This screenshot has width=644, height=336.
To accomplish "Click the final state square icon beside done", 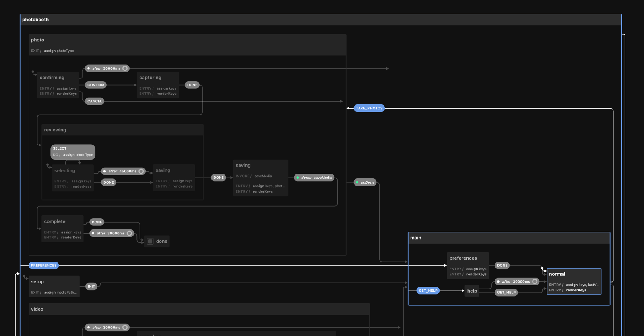I will click(150, 241).
